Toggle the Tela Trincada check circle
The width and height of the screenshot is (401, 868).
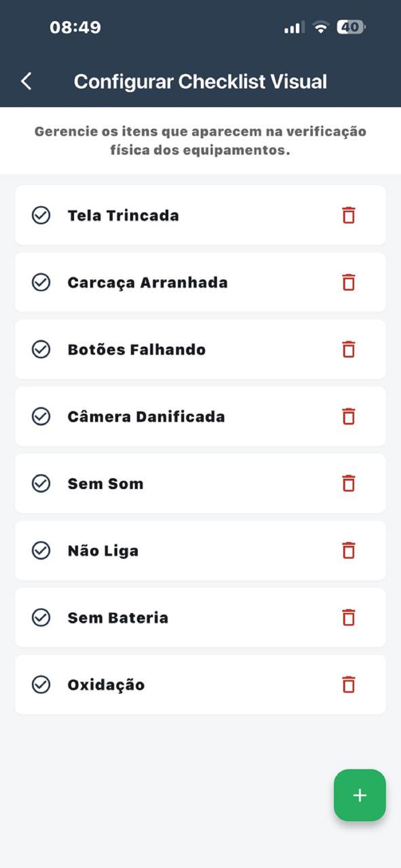pyautogui.click(x=41, y=215)
